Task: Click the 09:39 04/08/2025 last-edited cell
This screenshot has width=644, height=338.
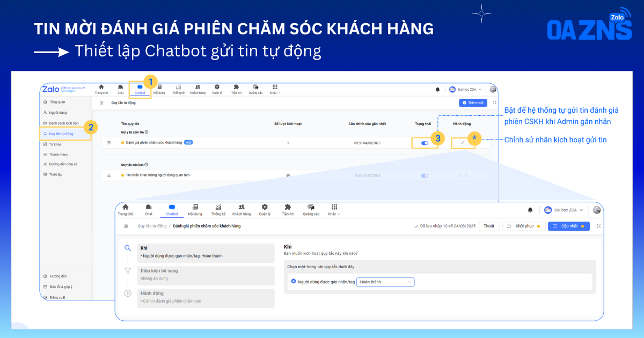Action: tap(367, 143)
